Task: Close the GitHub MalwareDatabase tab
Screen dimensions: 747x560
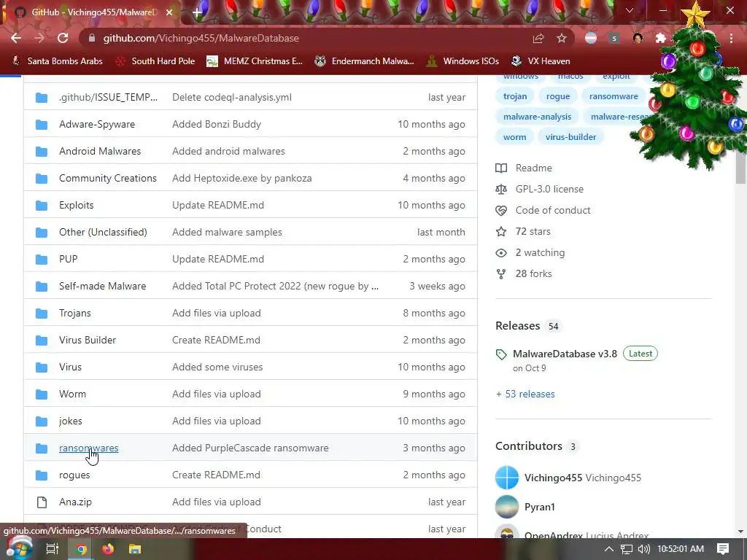Action: (x=169, y=12)
